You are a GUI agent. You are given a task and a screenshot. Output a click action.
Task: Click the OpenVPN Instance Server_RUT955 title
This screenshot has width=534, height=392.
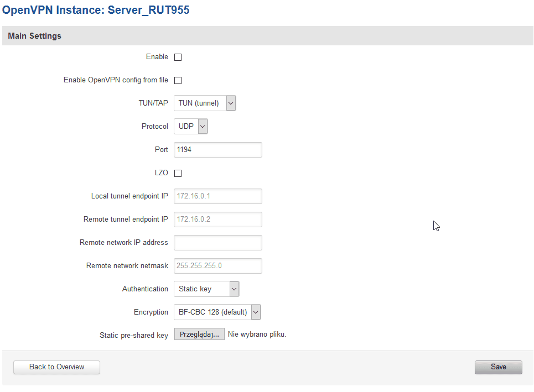[x=96, y=11]
